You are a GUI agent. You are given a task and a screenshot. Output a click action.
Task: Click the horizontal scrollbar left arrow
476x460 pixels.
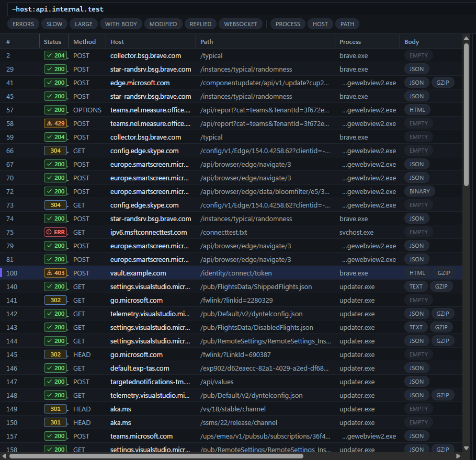4,456
